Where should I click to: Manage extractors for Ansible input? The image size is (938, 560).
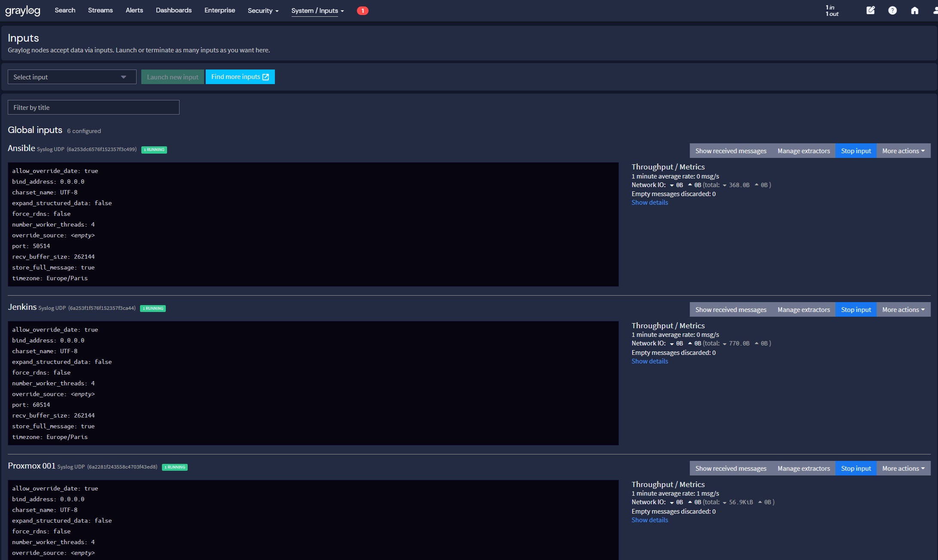coord(804,151)
